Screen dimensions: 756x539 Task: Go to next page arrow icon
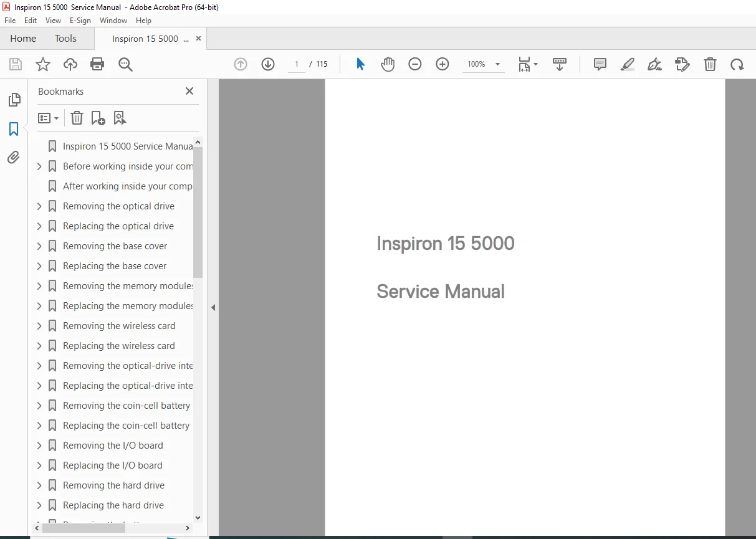[268, 64]
